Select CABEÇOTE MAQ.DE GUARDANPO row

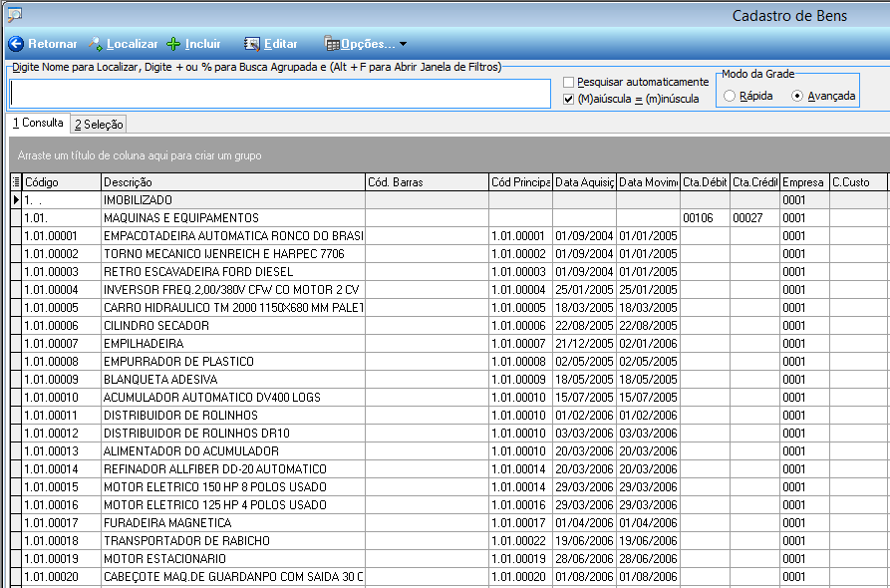449,577
